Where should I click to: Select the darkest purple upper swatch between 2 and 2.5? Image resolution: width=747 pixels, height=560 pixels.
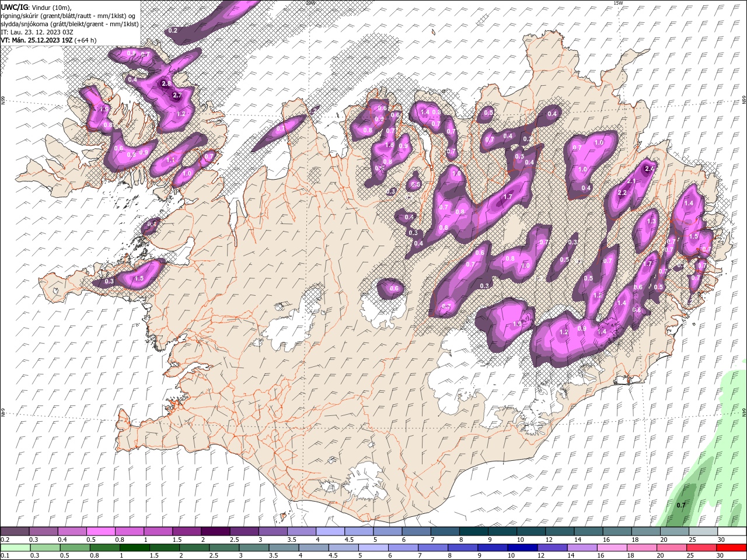coord(215,531)
